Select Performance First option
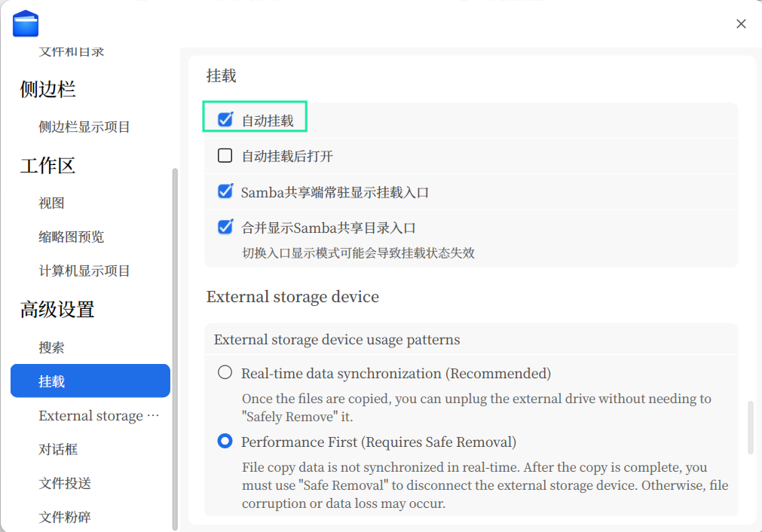This screenshot has width=762, height=532. [x=224, y=441]
